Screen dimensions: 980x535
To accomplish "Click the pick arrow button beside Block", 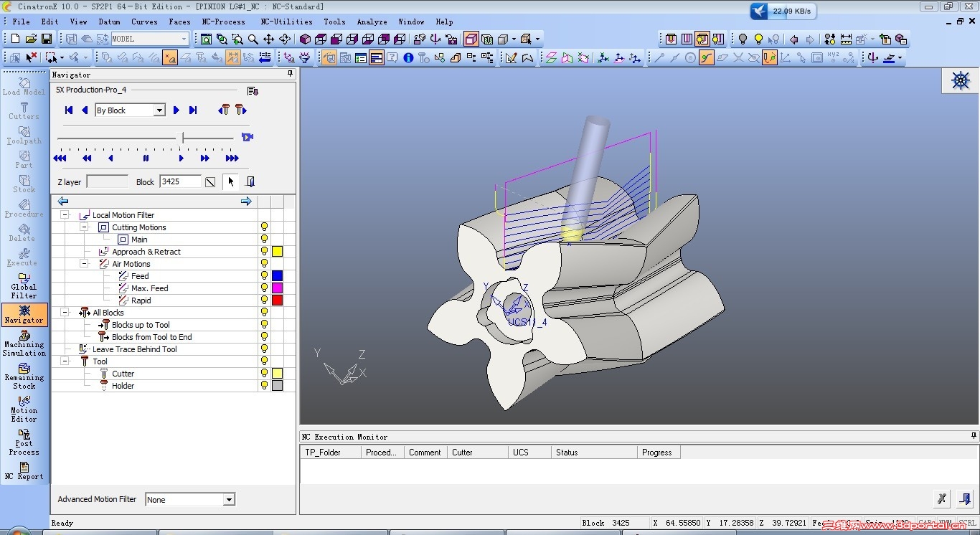I will click(231, 181).
